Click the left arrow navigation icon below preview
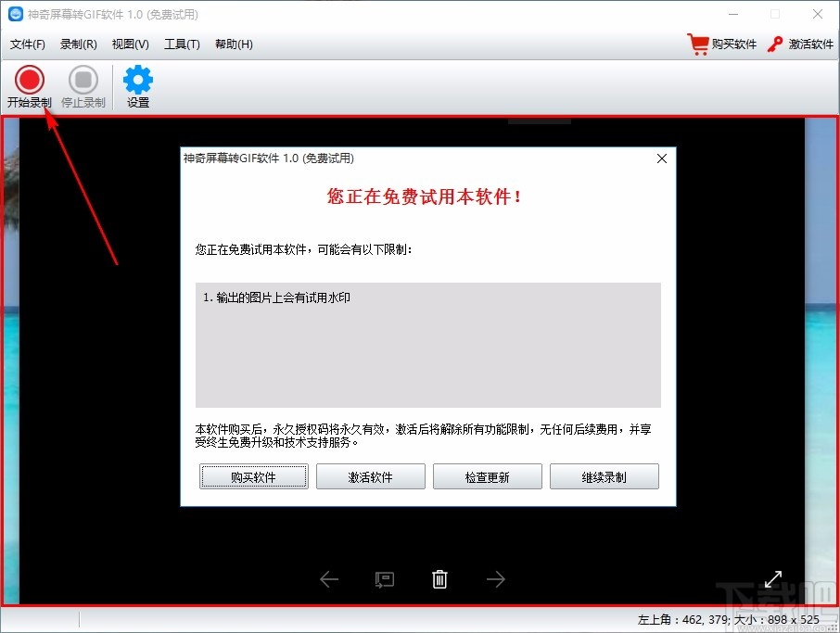 (329, 578)
